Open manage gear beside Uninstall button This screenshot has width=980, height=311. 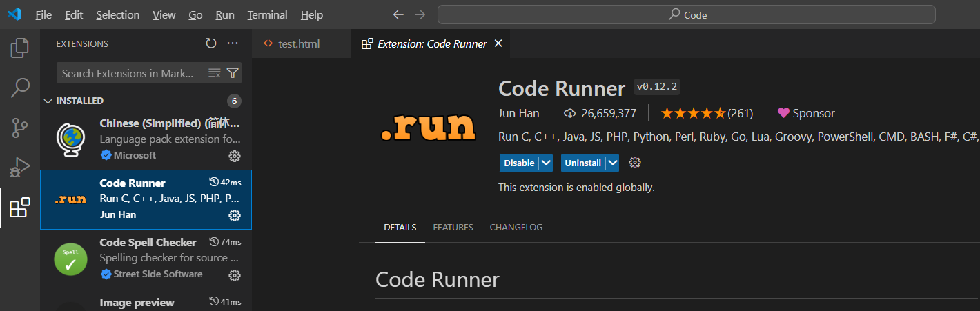[636, 163]
